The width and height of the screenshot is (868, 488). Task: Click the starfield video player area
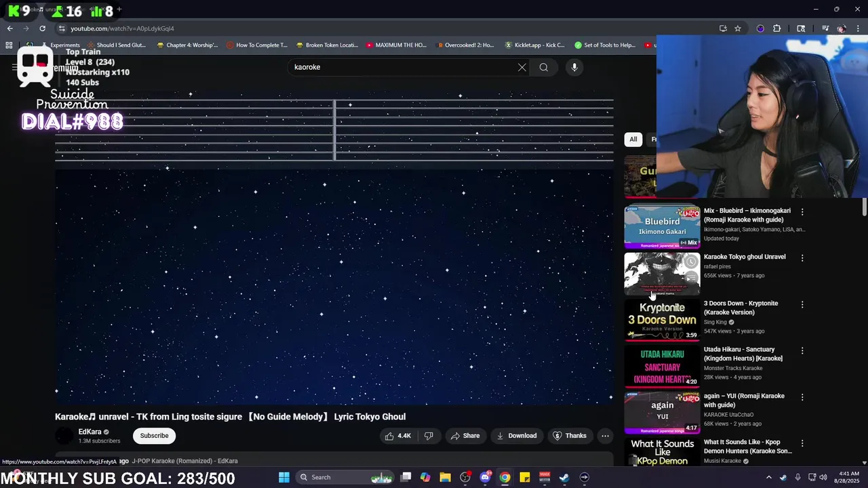tap(334, 248)
